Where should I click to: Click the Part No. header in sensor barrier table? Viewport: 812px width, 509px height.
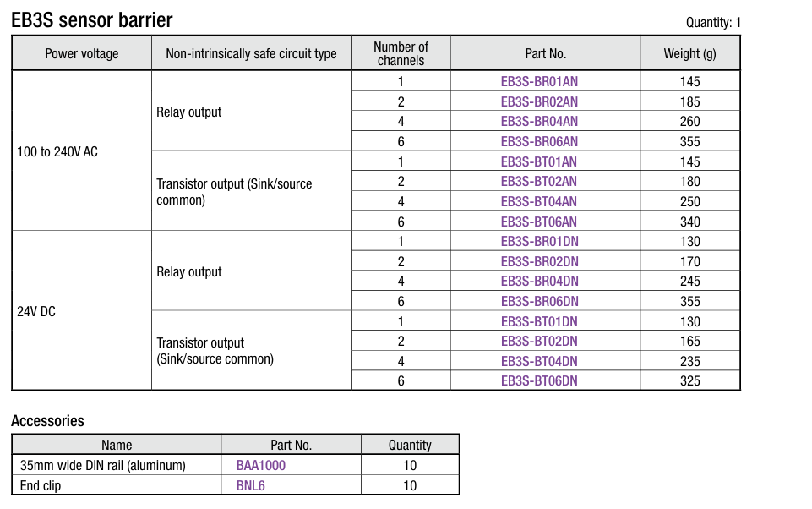(545, 53)
